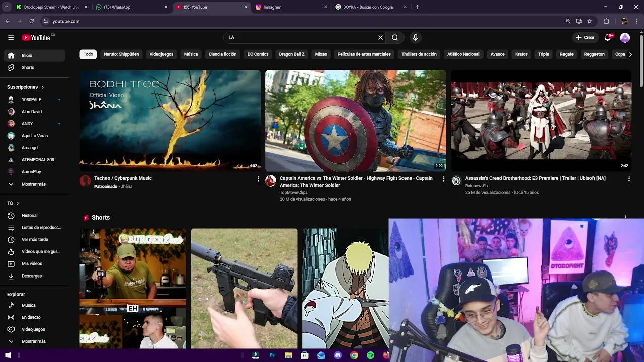Select the Videojuegos filter chip
The image size is (644, 362).
coord(162,54)
